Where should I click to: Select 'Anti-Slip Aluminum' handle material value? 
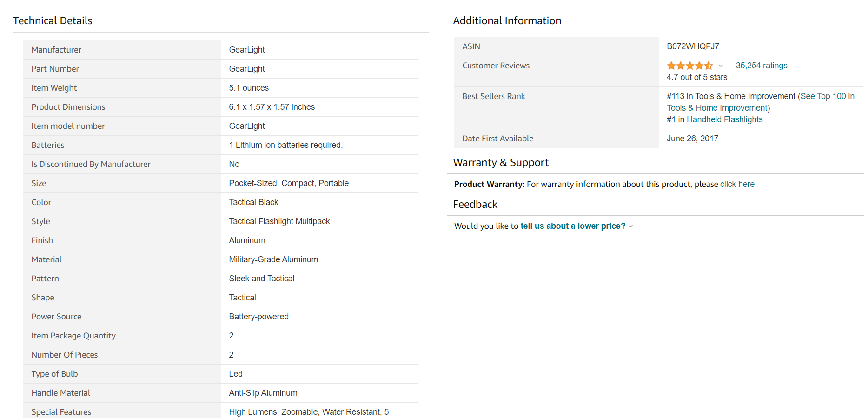[x=263, y=393]
